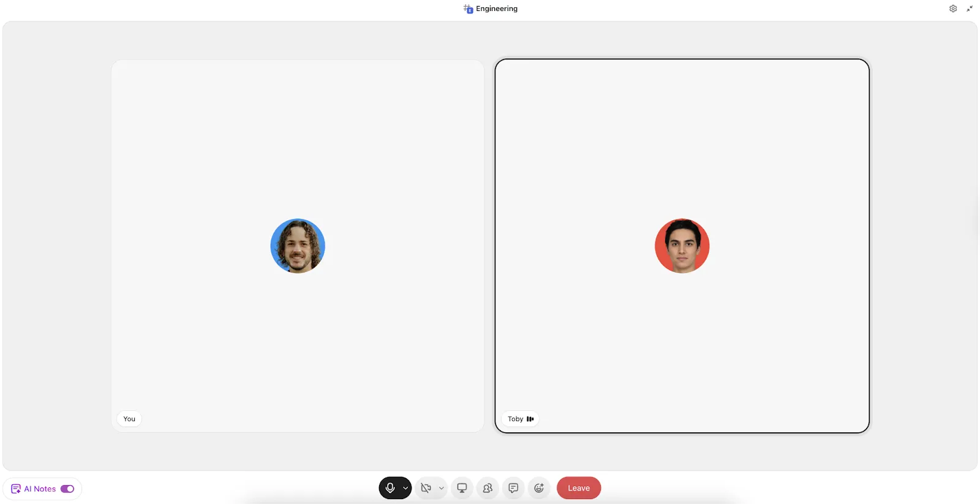The image size is (980, 504).
Task: Click the Engineering channel title
Action: (x=497, y=9)
